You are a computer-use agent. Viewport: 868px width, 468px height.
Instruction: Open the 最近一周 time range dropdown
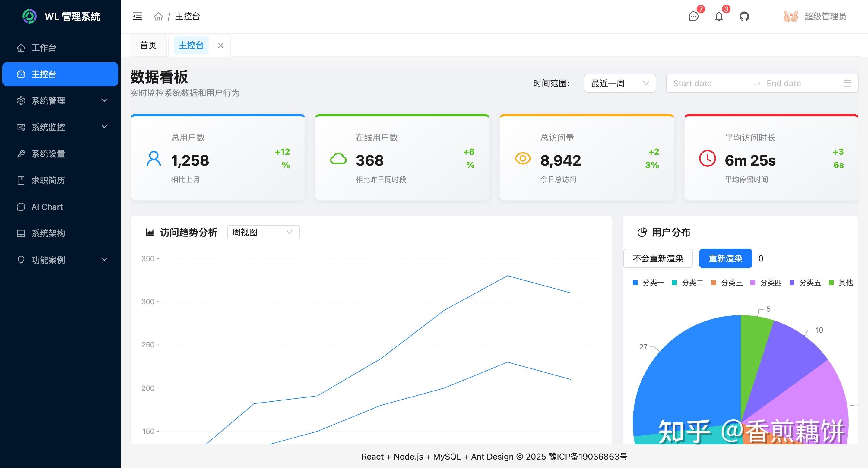(619, 83)
